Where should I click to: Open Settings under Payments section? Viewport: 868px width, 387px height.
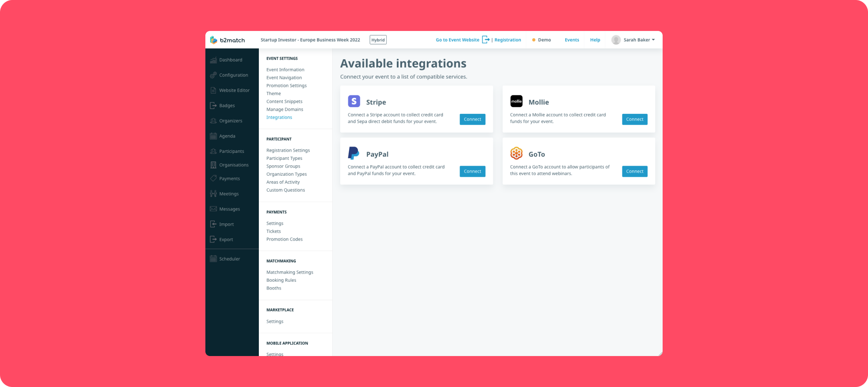click(275, 223)
